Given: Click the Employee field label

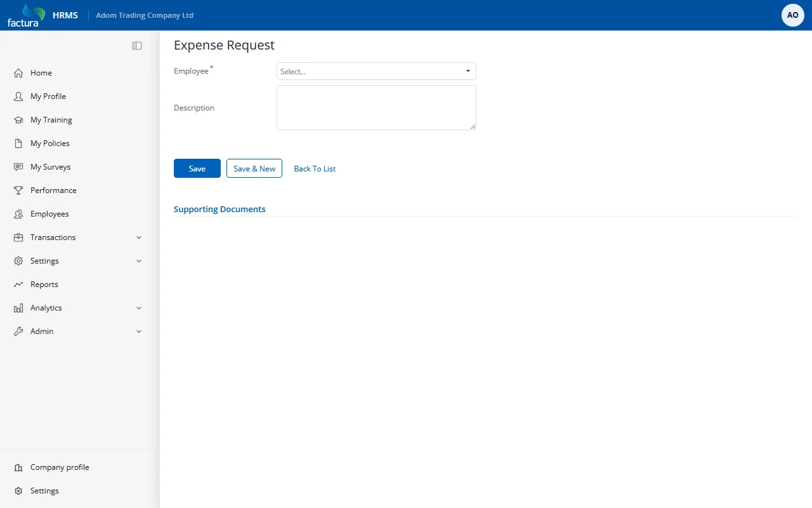Looking at the screenshot, I should pos(191,71).
